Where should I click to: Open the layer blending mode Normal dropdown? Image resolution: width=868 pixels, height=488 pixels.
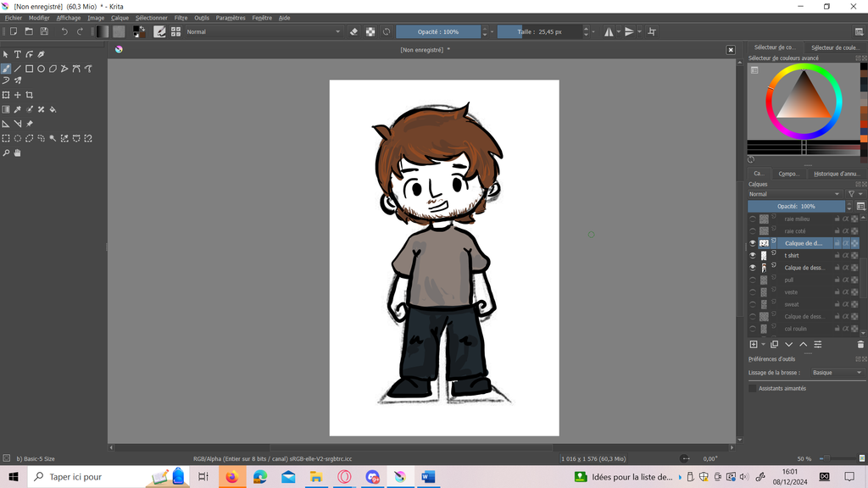tap(795, 194)
